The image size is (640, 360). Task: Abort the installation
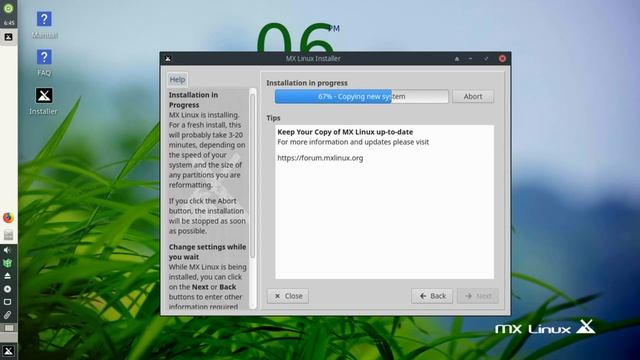coord(473,96)
